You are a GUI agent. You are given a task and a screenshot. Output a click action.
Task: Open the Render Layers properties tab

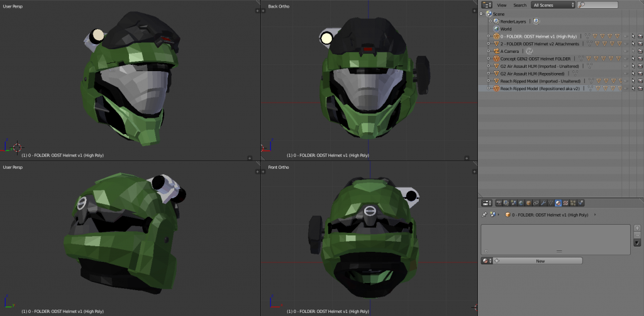[x=506, y=203]
